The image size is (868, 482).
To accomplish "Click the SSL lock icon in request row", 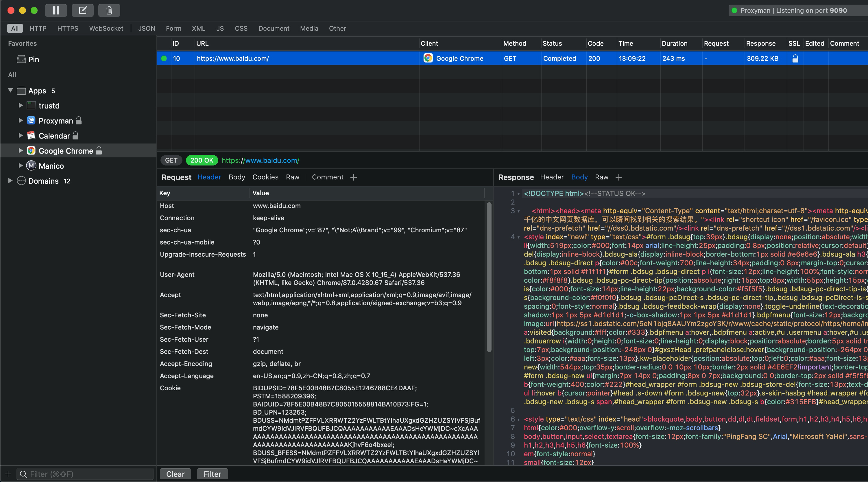I will click(795, 58).
